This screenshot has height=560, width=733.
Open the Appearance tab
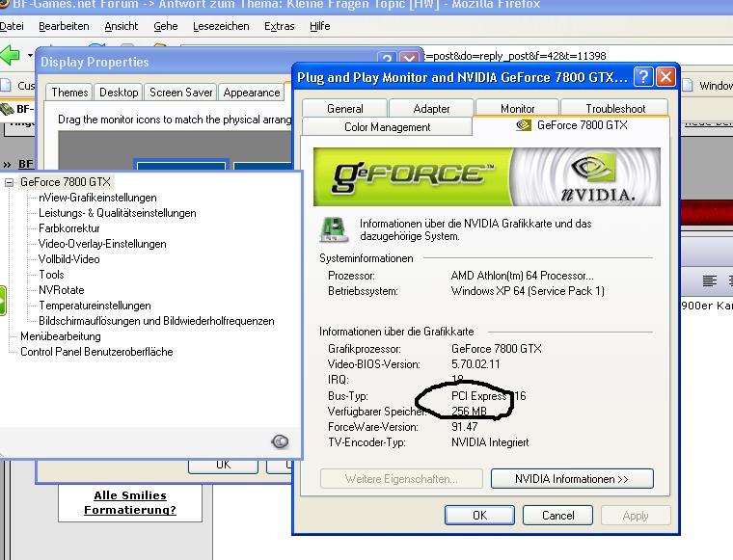[252, 93]
